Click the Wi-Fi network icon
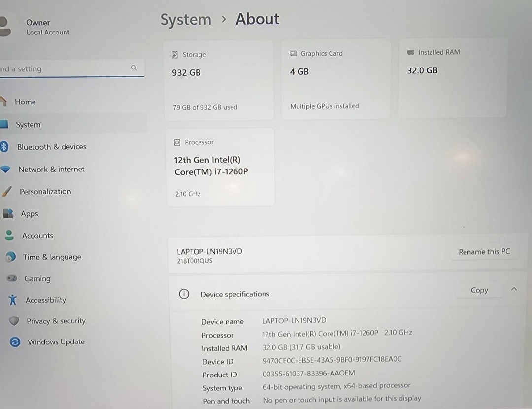 click(5, 169)
